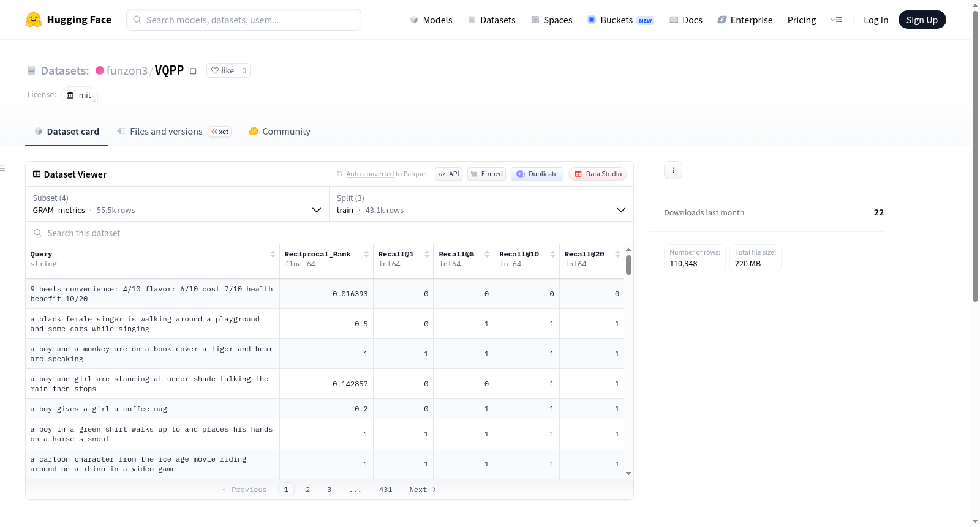Click the Next page button
The width and height of the screenshot is (980, 527).
tap(423, 490)
